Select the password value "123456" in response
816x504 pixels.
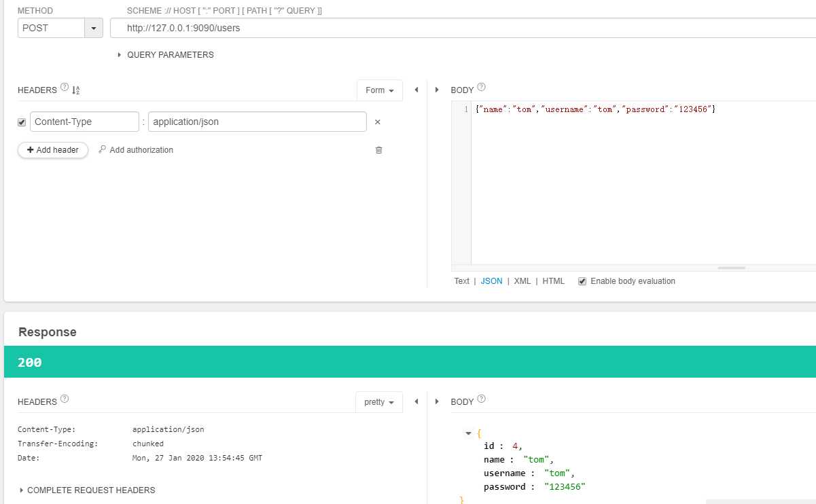pyautogui.click(x=565, y=487)
